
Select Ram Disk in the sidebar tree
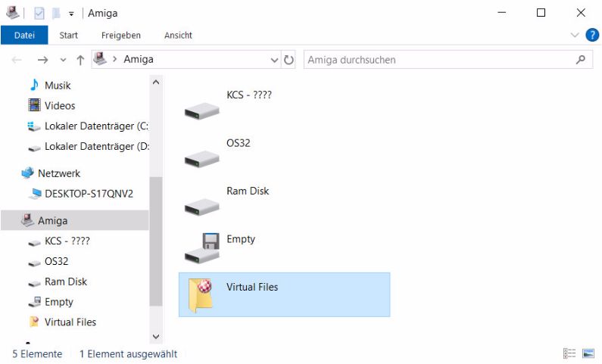pos(66,282)
